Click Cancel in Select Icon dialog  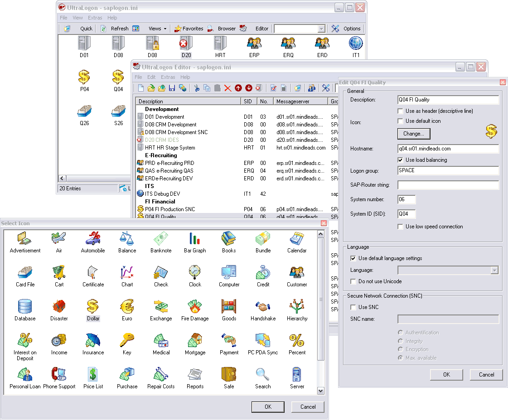click(308, 407)
